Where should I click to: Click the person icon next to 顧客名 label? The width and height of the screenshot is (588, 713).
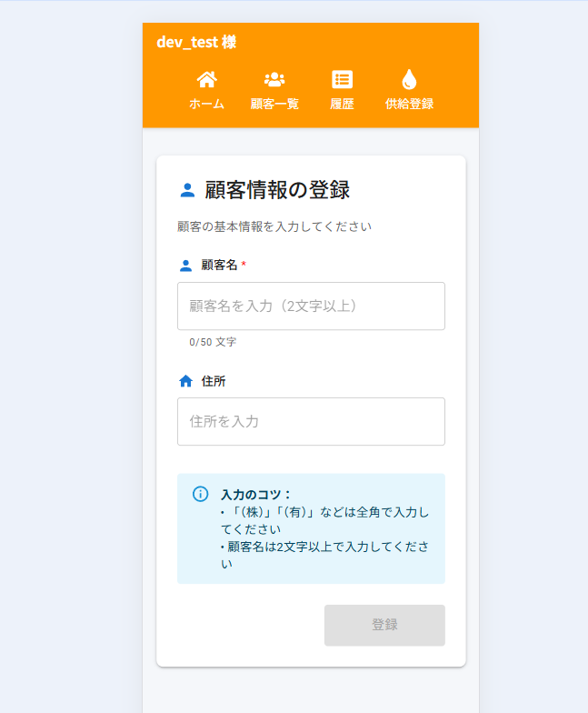185,266
